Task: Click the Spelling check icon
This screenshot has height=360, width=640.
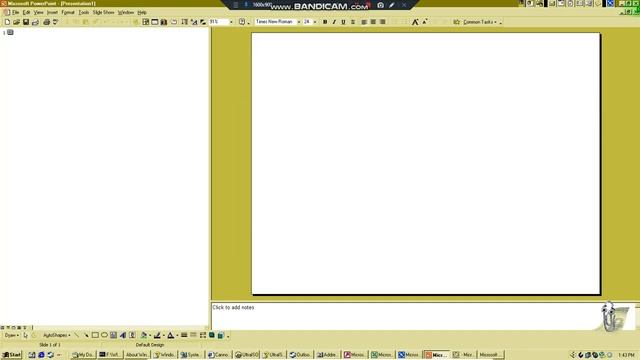Action: coord(56,22)
